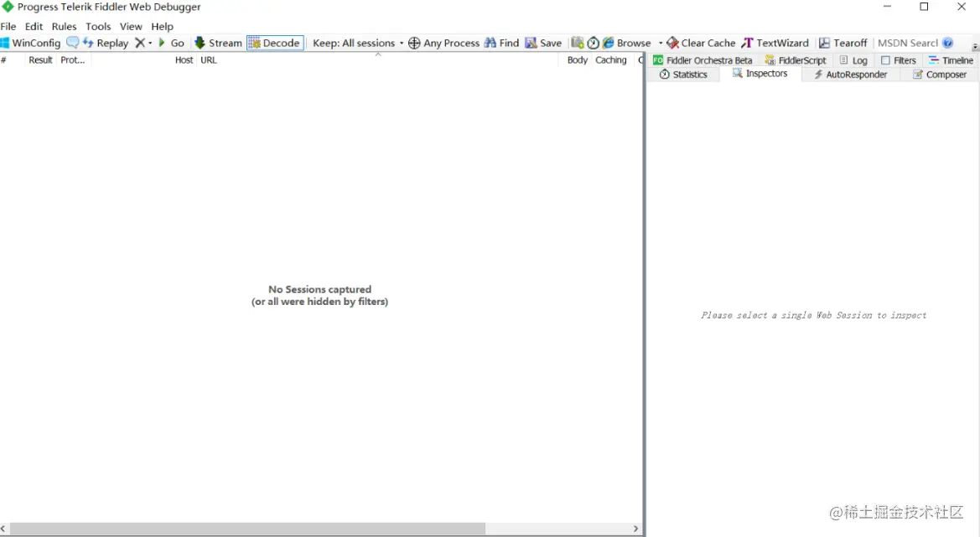The width and height of the screenshot is (980, 537).
Task: Open the Tools menu
Action: [x=98, y=26]
